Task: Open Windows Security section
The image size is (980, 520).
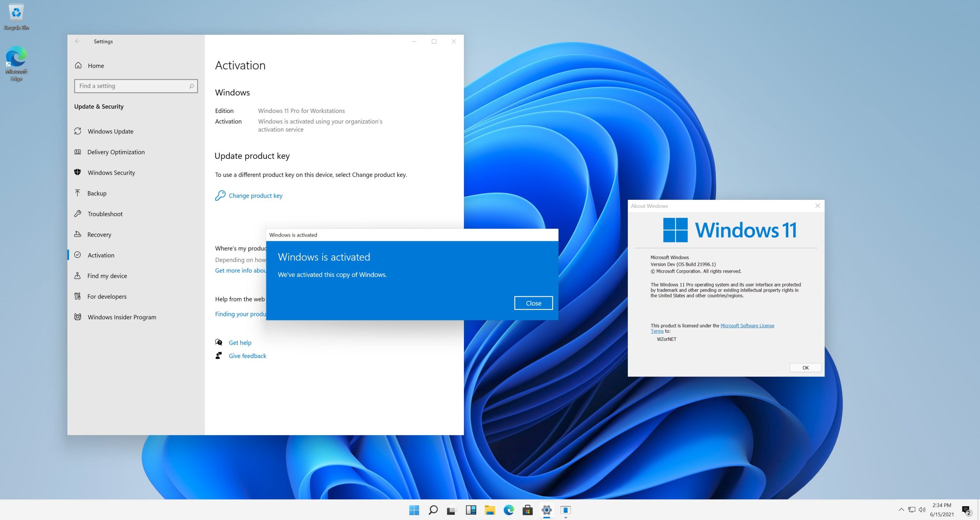Action: click(x=111, y=173)
